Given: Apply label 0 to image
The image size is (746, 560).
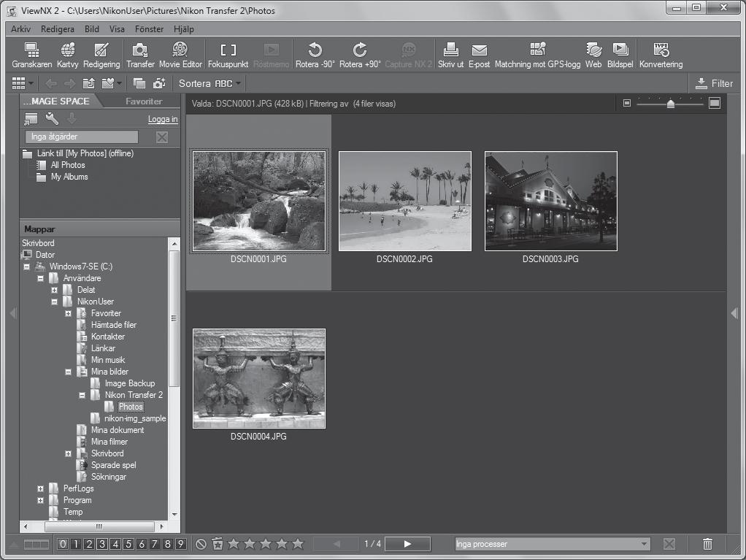Looking at the screenshot, I should tap(62, 544).
